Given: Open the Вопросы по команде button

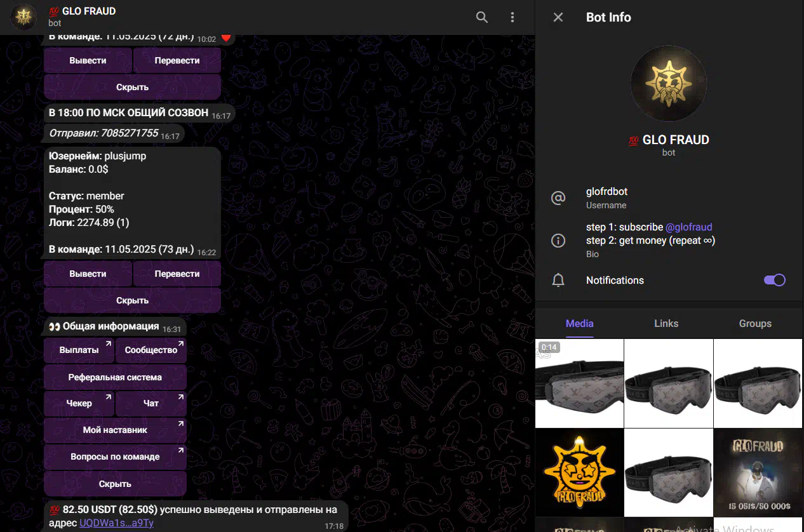Looking at the screenshot, I should click(x=115, y=456).
